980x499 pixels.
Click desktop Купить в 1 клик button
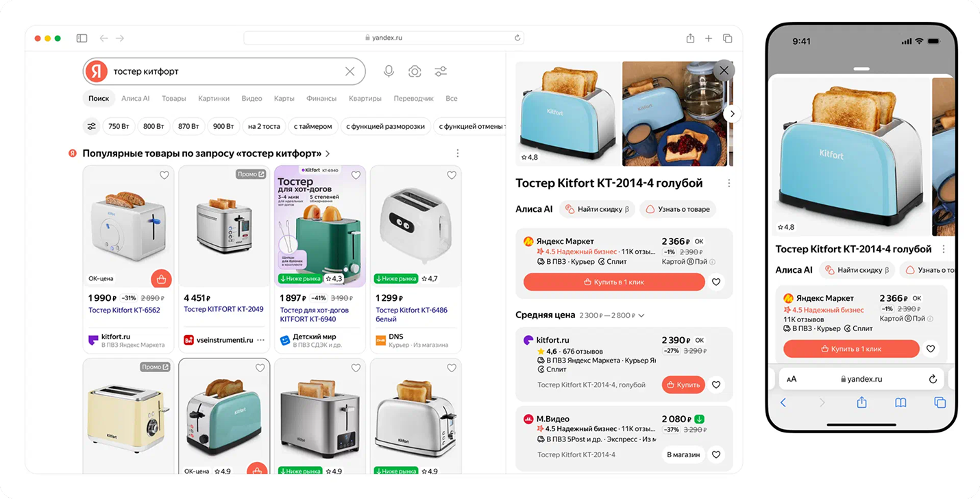[614, 282]
